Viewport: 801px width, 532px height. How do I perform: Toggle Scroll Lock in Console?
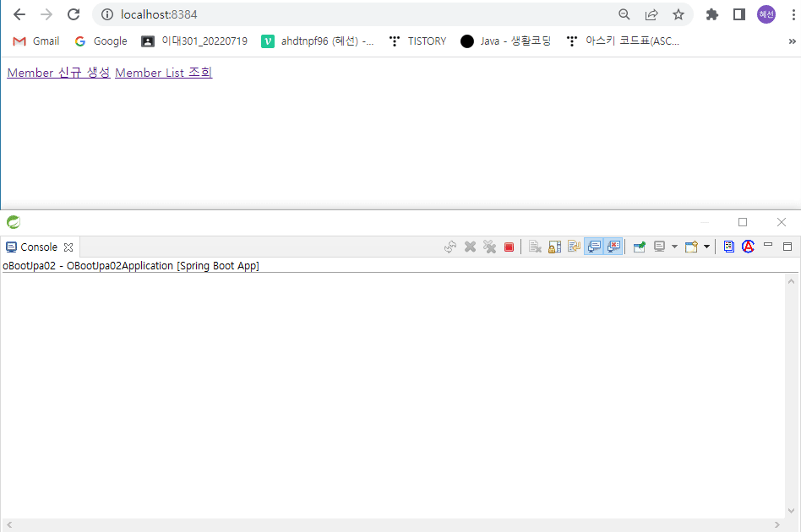[x=555, y=247]
